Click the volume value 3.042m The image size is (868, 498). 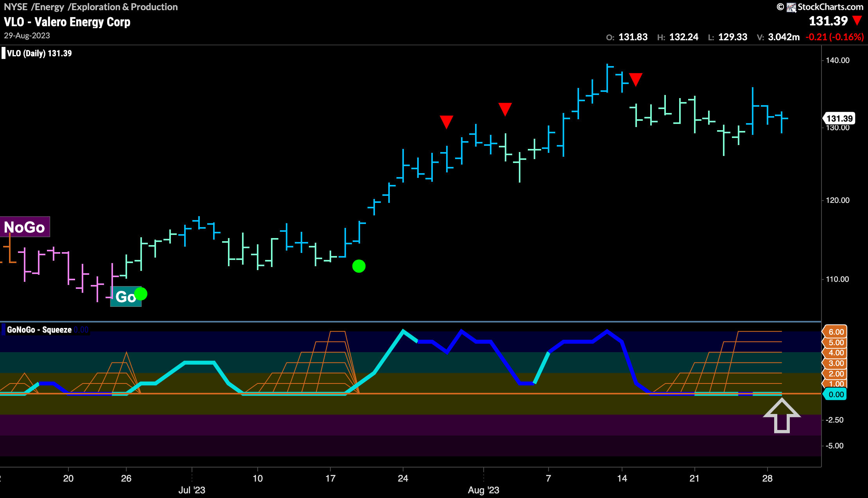click(x=784, y=37)
